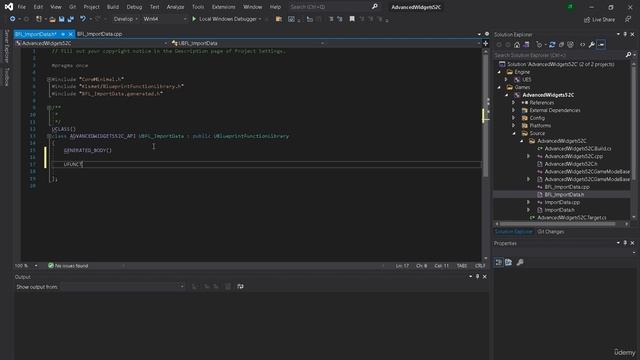Viewport: 640px width, 360px height.
Task: Click Categorized icon in Properties panel
Action: (x=498, y=262)
